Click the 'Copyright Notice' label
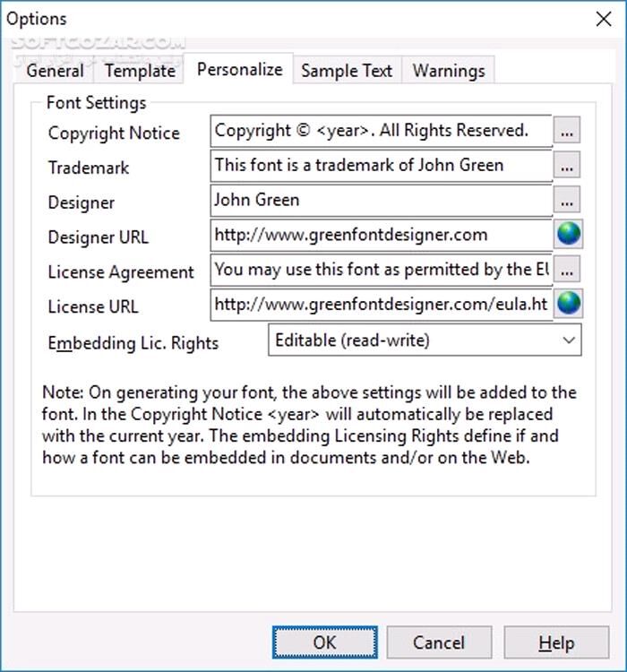Image resolution: width=627 pixels, height=672 pixels. (x=114, y=134)
